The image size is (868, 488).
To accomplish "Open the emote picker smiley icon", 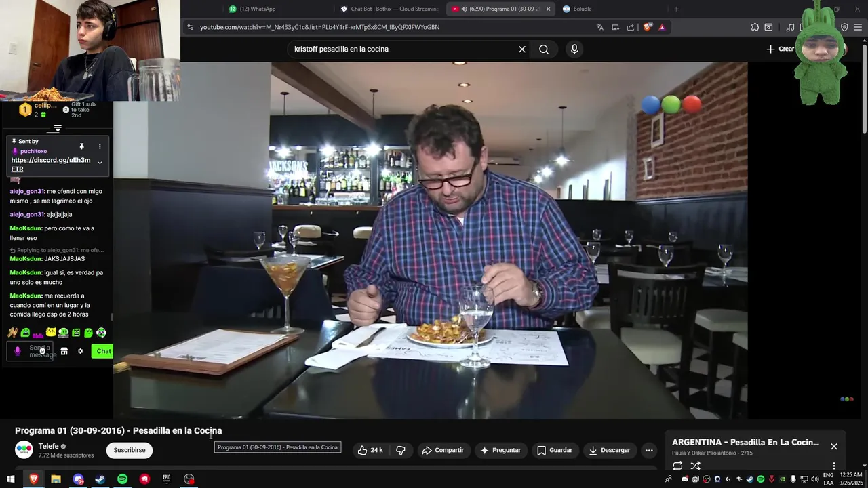I will [42, 351].
